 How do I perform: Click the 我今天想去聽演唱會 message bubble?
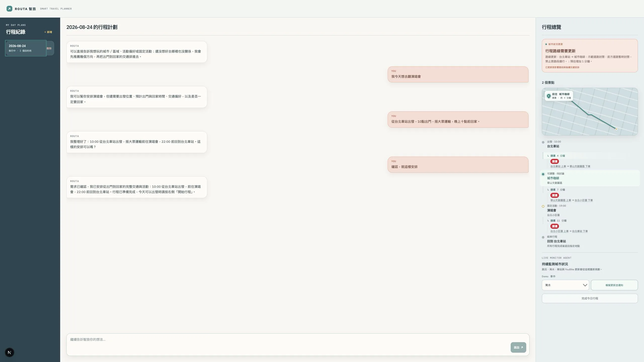point(458,74)
